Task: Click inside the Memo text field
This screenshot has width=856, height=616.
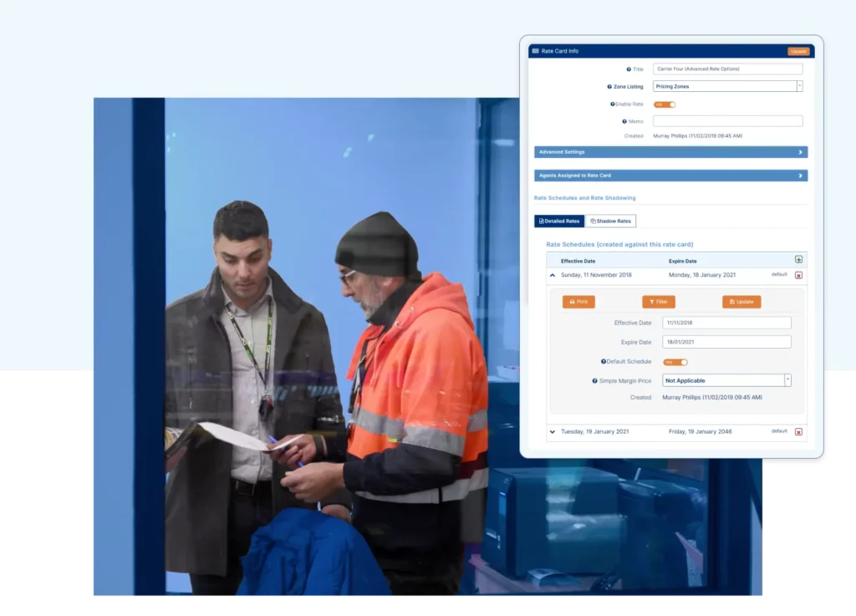Action: (x=727, y=121)
